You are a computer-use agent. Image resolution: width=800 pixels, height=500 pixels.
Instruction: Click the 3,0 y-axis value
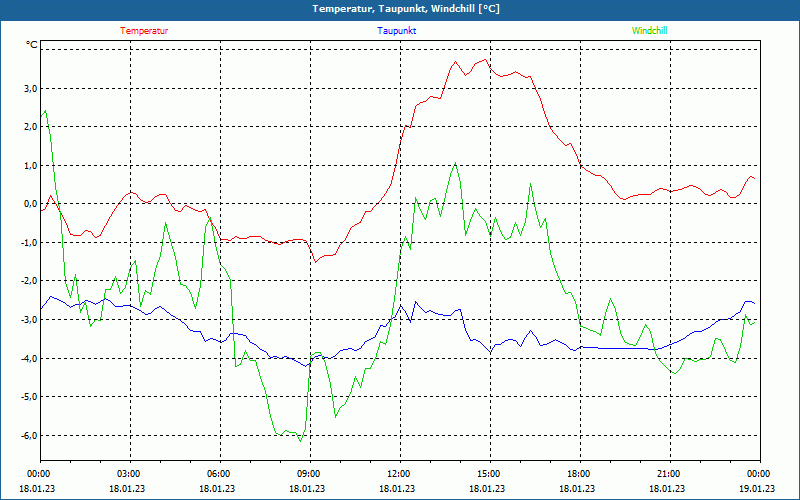point(31,89)
